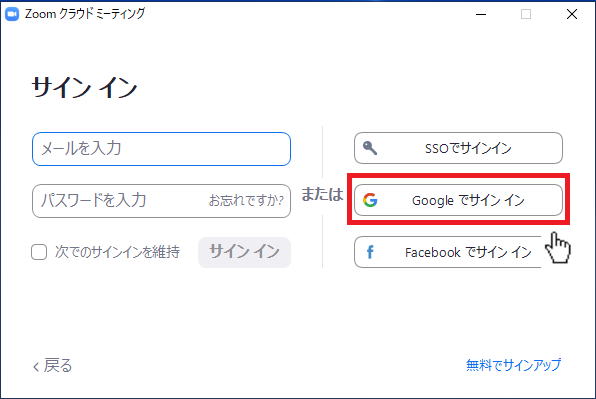596x399 pixels.
Task: Choose SSOでサインイン button
Action: (458, 148)
